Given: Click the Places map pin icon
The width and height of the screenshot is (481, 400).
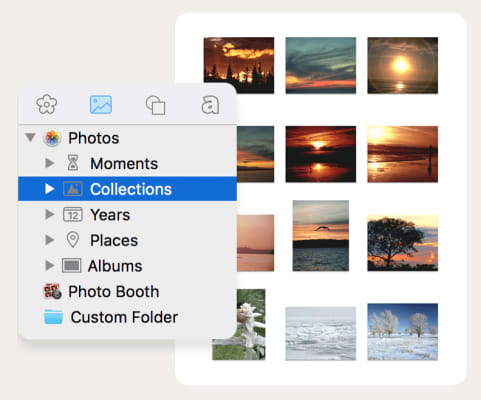Looking at the screenshot, I should [x=73, y=240].
